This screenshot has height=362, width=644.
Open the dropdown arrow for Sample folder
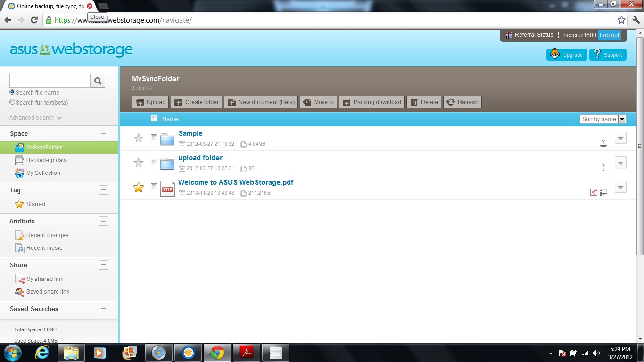tap(620, 138)
